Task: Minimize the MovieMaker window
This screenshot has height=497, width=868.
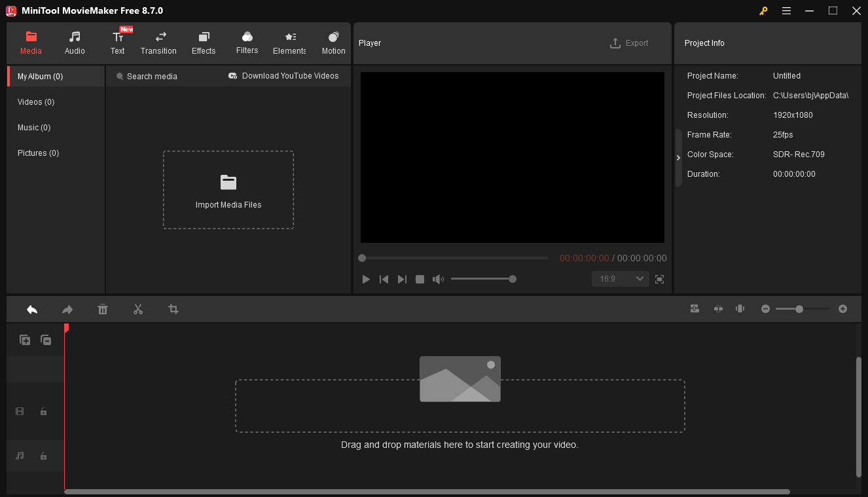Action: 810,11
